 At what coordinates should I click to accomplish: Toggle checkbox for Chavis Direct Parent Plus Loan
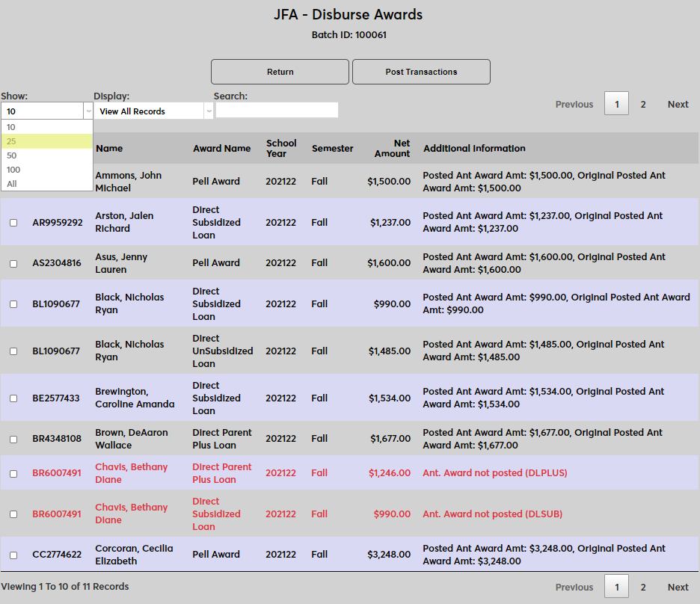tap(13, 473)
